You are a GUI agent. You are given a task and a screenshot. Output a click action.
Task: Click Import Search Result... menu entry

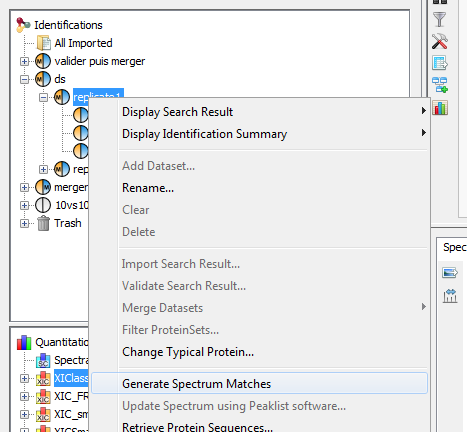[259, 264]
